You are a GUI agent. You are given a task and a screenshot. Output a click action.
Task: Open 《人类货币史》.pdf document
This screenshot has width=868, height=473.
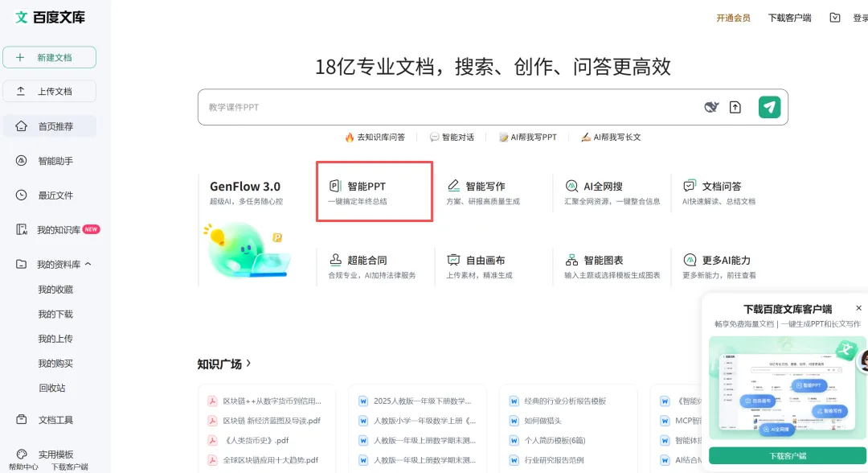256,440
